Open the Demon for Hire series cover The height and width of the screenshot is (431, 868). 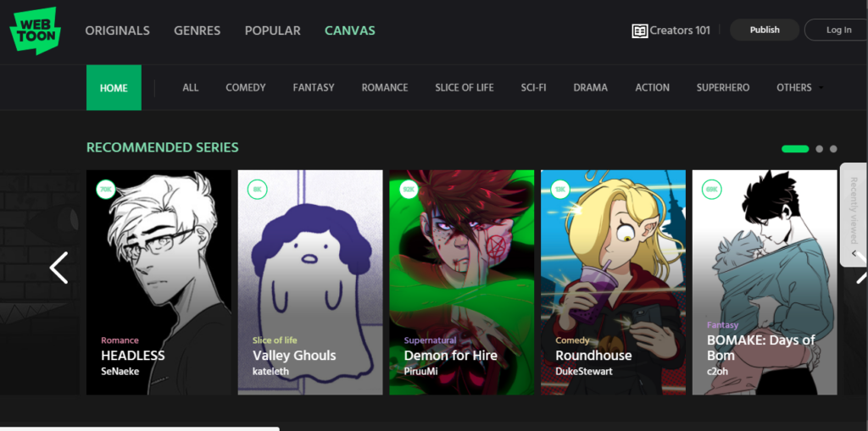coord(462,282)
